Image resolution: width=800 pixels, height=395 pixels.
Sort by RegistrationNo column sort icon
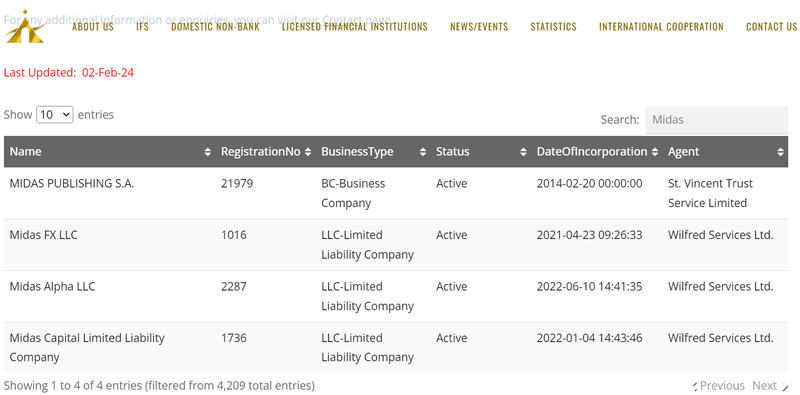pos(308,152)
